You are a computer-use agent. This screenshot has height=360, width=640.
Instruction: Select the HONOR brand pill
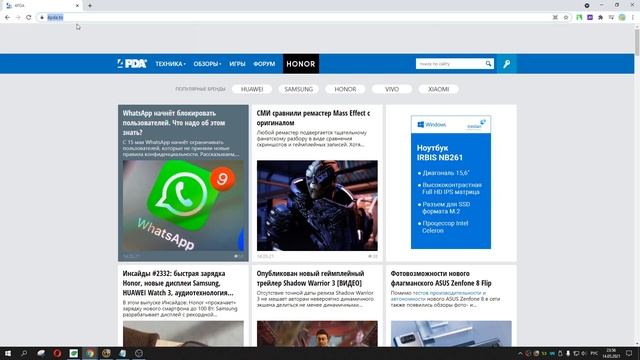pos(345,89)
